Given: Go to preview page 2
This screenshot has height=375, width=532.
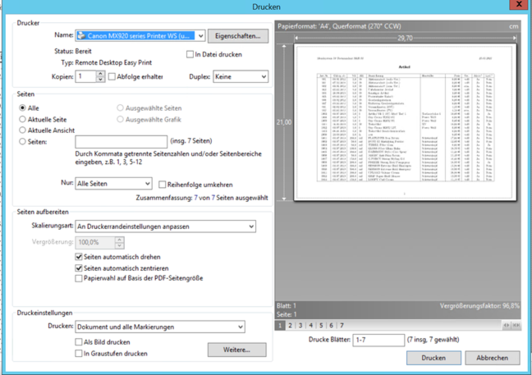Looking at the screenshot, I should pyautogui.click(x=290, y=325).
